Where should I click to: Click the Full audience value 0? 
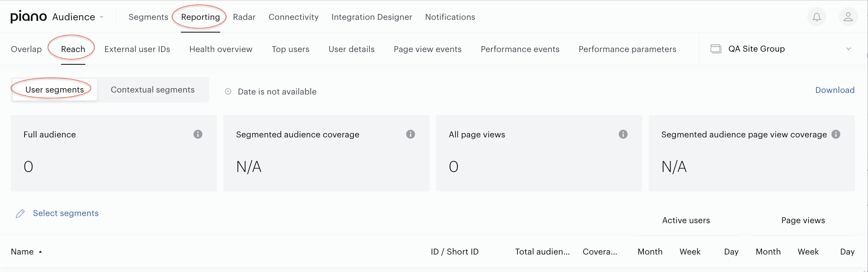point(29,167)
